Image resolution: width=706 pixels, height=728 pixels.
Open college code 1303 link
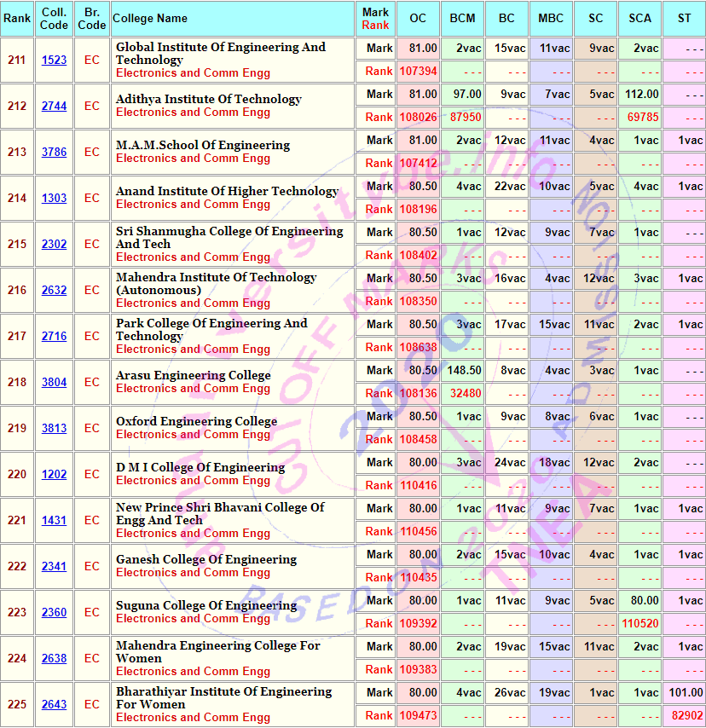[x=54, y=199]
